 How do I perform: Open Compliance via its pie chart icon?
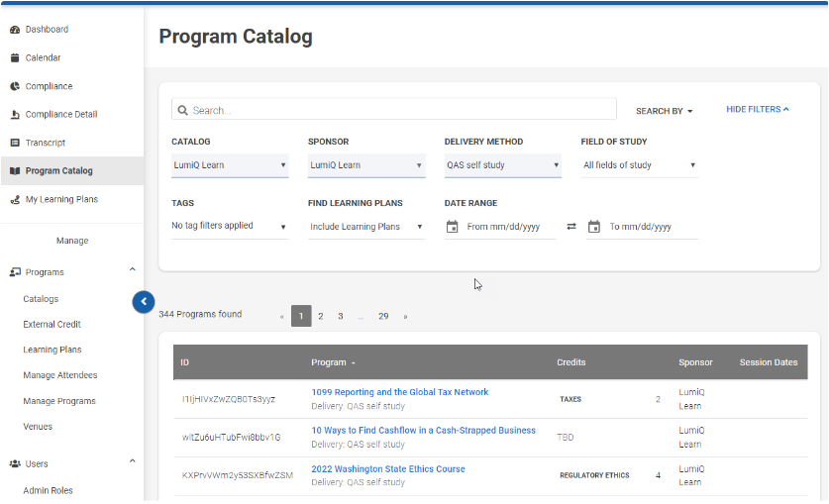[15, 86]
